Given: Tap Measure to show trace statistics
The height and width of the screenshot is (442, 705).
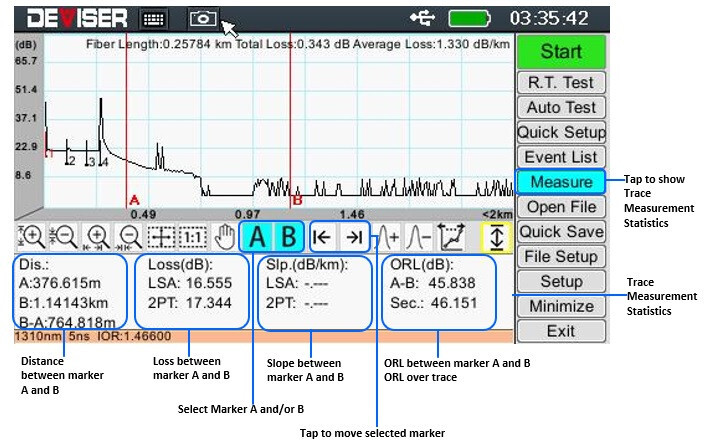Looking at the screenshot, I should [561, 182].
